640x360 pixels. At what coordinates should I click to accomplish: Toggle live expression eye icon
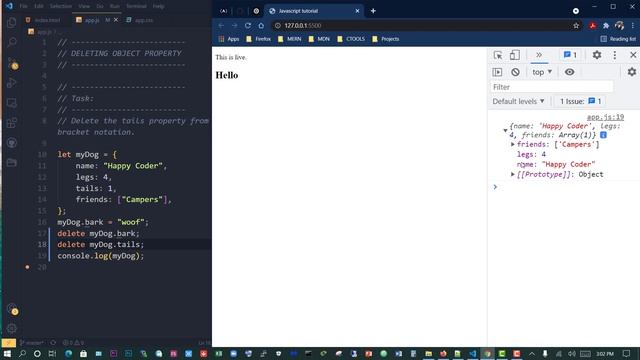coord(569,72)
